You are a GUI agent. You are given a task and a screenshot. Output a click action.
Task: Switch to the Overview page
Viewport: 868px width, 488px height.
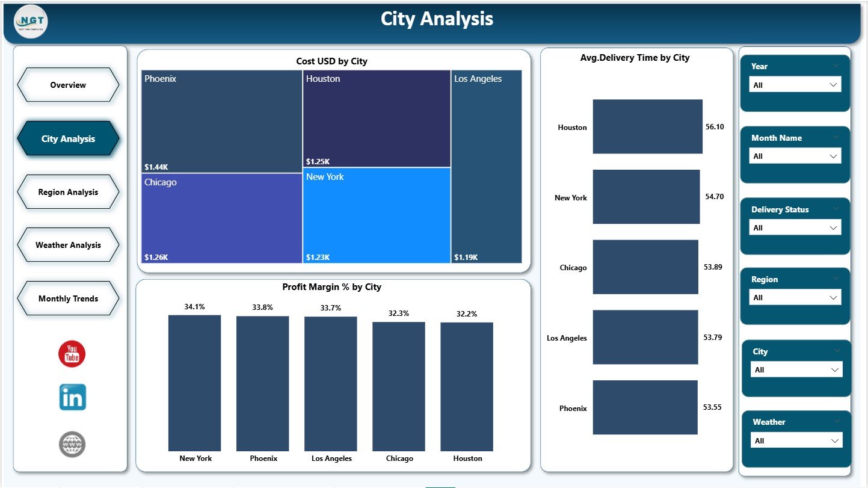pos(68,85)
